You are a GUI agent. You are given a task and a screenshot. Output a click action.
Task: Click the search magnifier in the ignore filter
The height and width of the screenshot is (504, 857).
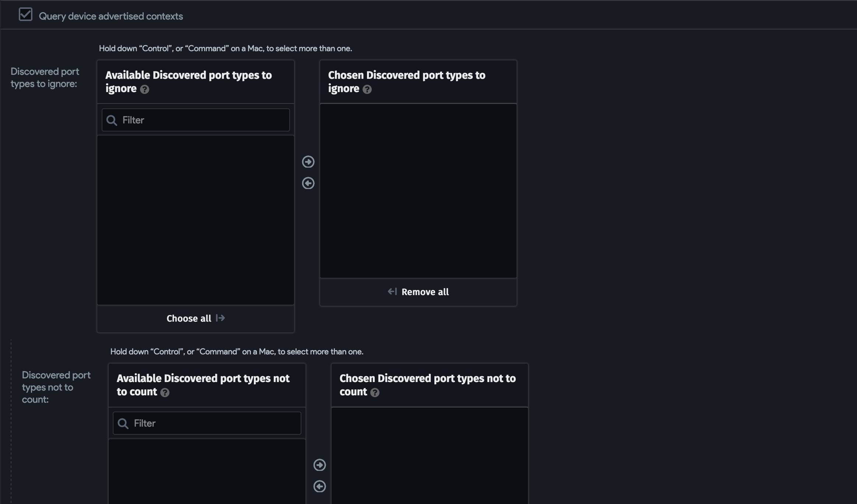point(112,120)
